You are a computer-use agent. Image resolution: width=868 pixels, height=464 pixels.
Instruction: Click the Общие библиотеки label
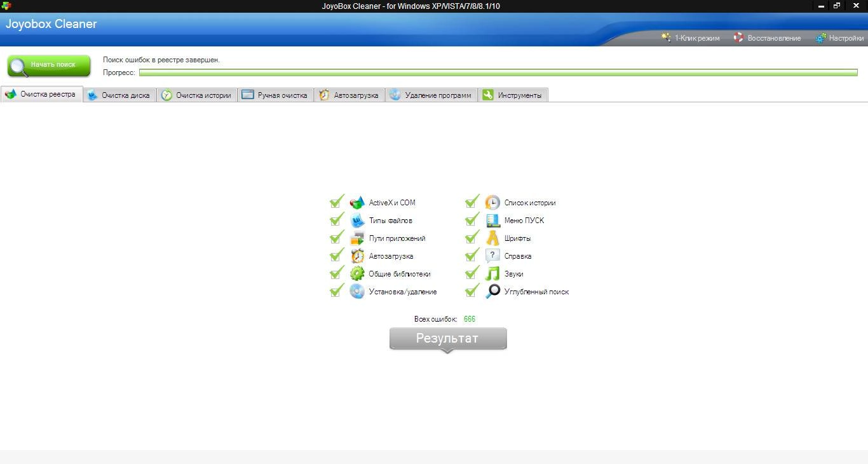pyautogui.click(x=400, y=274)
